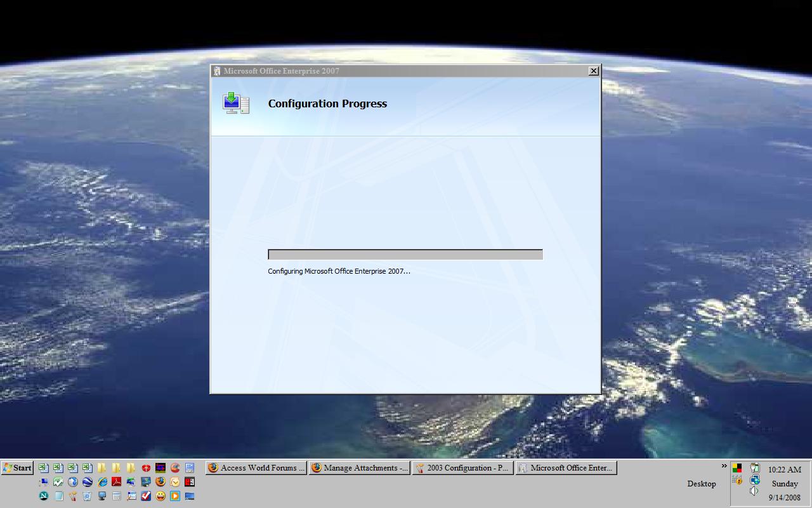812x508 pixels.
Task: Open the red checkmark quick launch icon
Action: [x=146, y=496]
